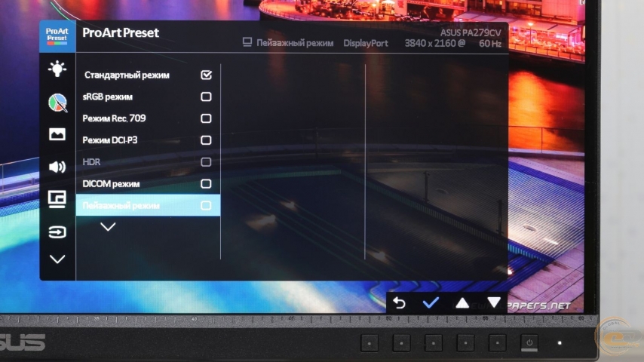Select the dimmed HDR preset row
This screenshot has height=362, width=644.
tap(149, 162)
